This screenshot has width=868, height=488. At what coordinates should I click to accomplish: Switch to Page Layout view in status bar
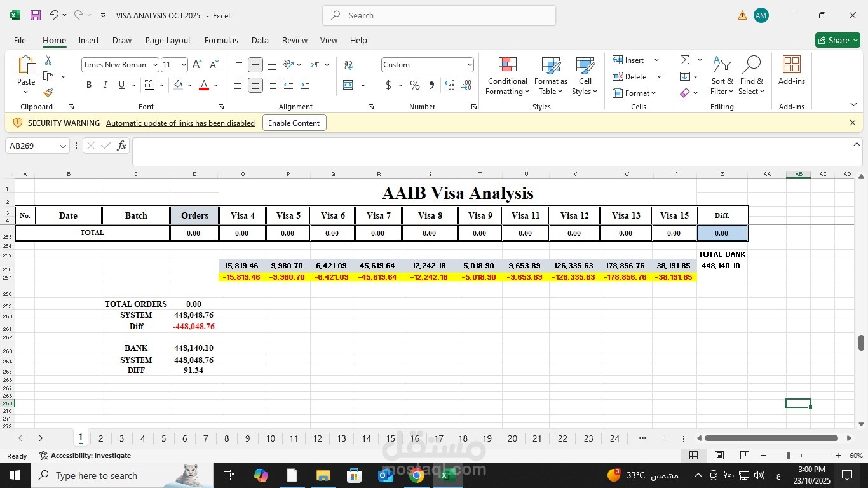pyautogui.click(x=719, y=456)
